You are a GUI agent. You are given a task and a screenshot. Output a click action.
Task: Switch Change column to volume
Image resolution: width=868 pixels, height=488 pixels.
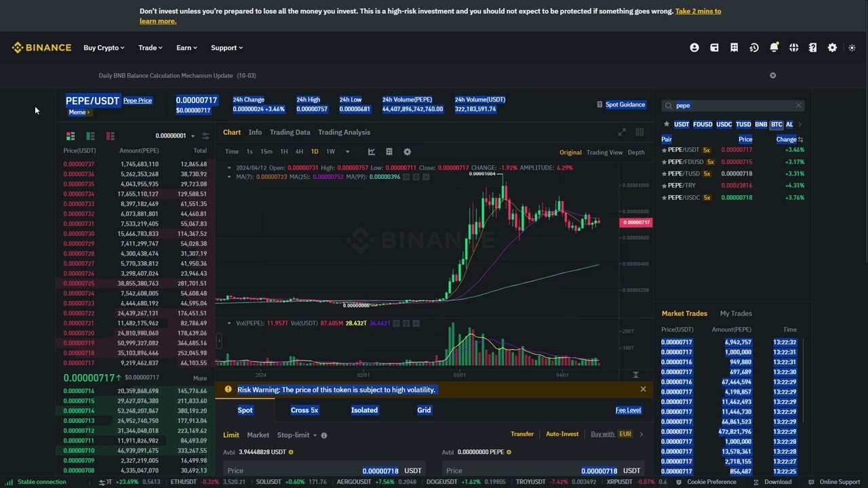pyautogui.click(x=800, y=140)
